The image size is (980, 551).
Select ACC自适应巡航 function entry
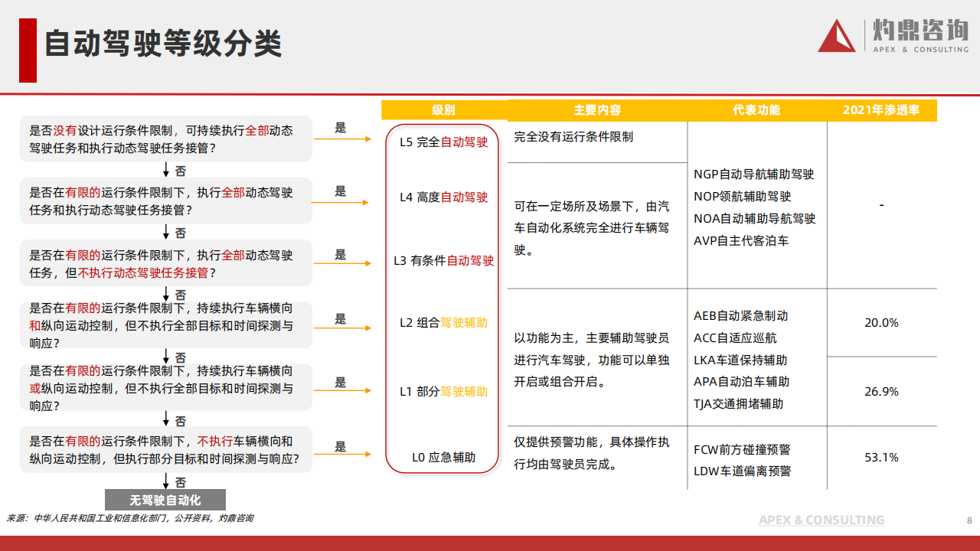point(735,337)
